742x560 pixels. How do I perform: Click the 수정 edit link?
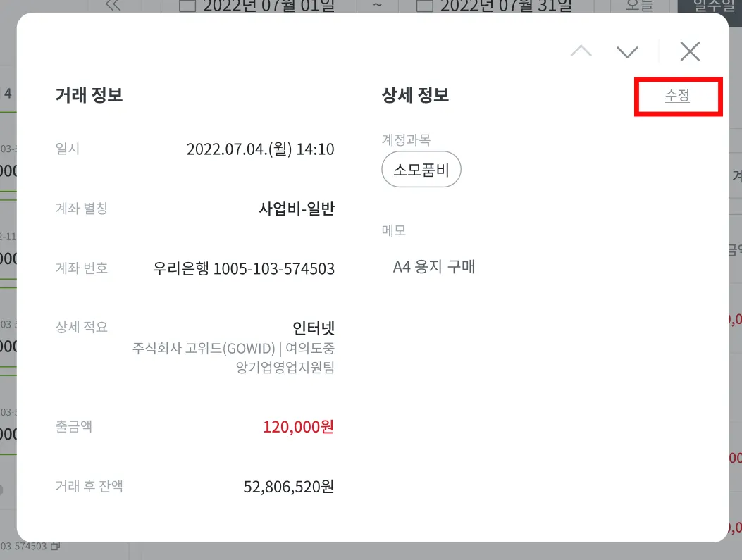tap(677, 97)
